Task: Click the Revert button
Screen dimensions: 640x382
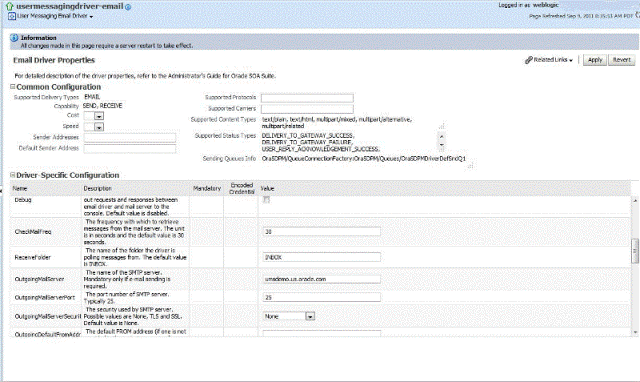Action: (x=622, y=60)
